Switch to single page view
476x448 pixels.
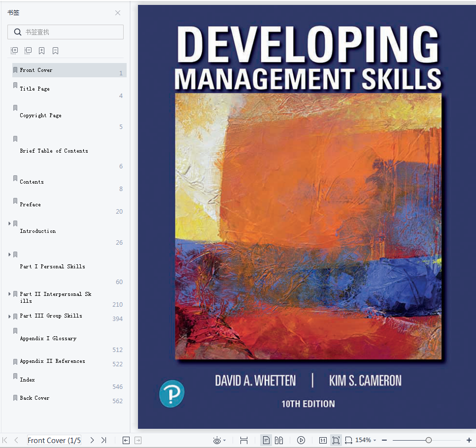[x=266, y=440]
